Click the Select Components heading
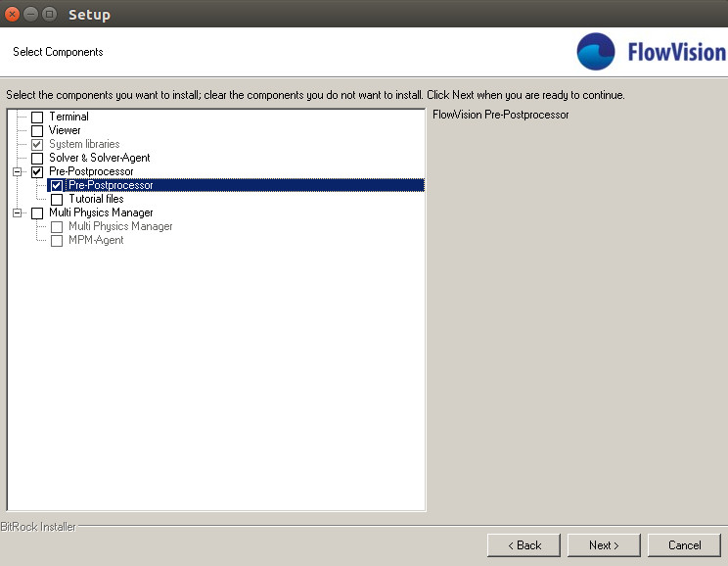The width and height of the screenshot is (728, 566). (x=58, y=52)
